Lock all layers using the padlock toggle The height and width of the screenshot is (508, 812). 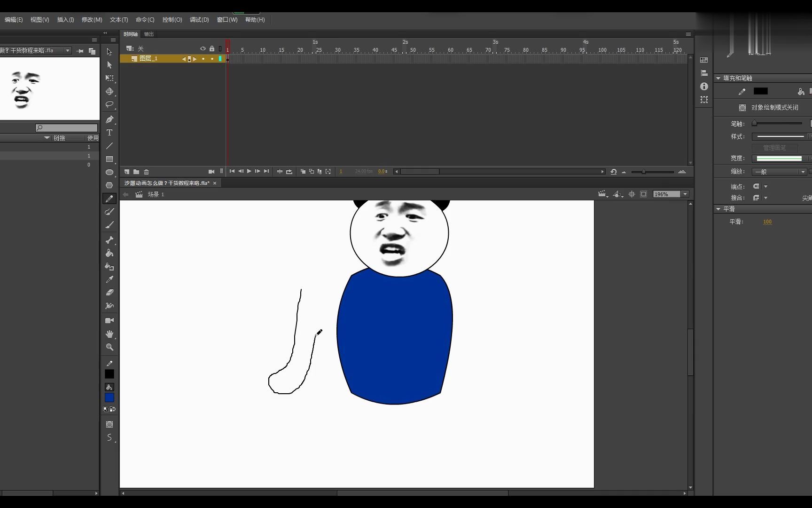coord(212,48)
